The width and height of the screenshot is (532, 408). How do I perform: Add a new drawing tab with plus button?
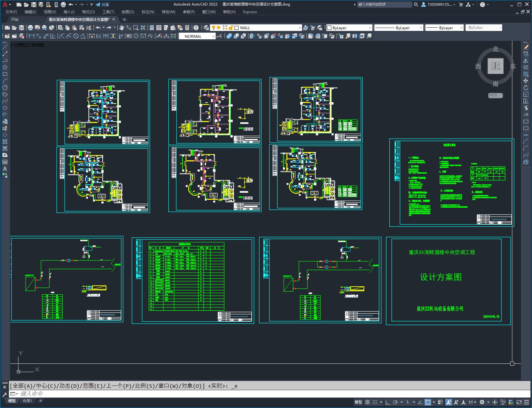point(124,19)
